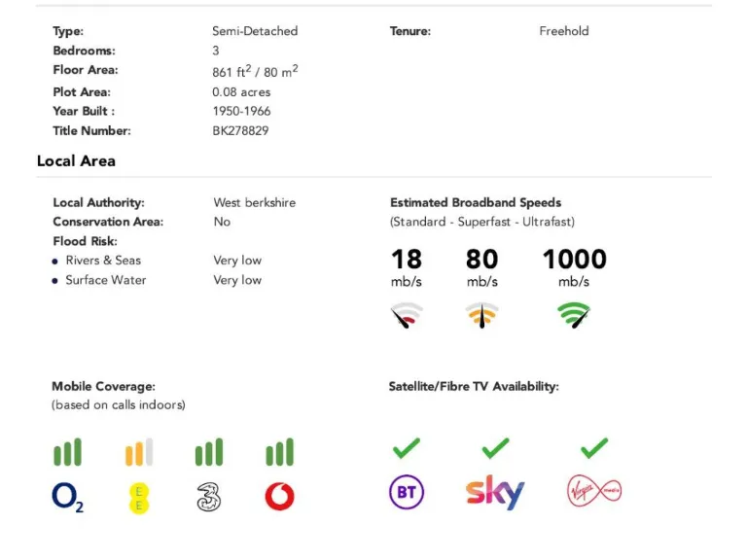The image size is (747, 560).
Task: Click the green checkmark above Sky
Action: (x=495, y=448)
